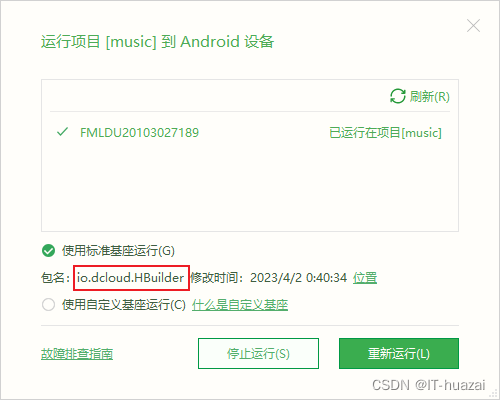The height and width of the screenshot is (400, 500).
Task: Click the circular refresh arrows icon
Action: (398, 96)
